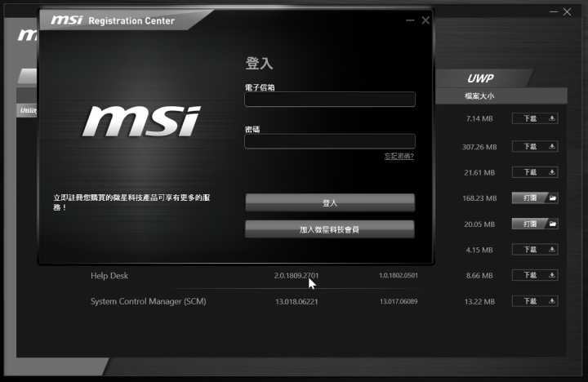The image size is (588, 382).
Task: Click download arrow icon for 7.14 MB row
Action: click(x=551, y=118)
